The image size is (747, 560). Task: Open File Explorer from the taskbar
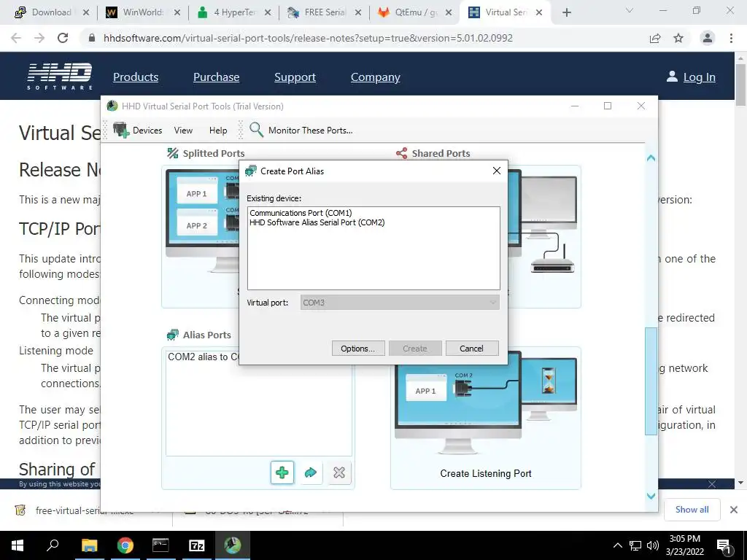pos(89,545)
